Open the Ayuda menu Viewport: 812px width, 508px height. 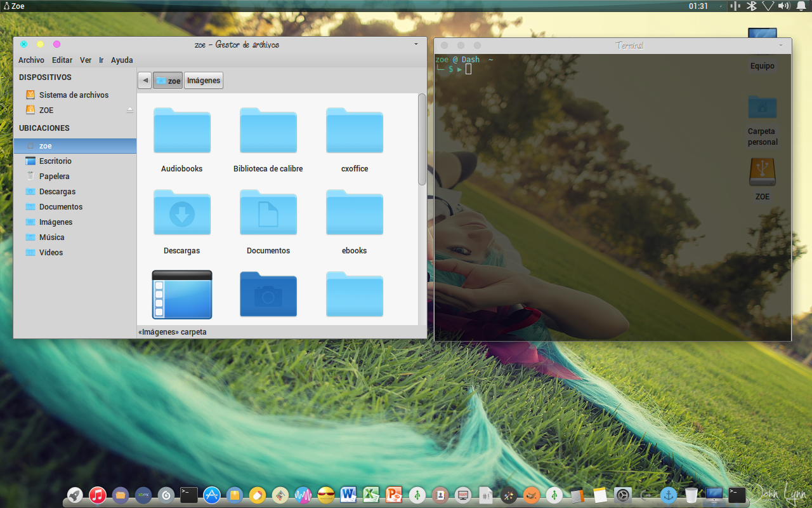point(122,60)
